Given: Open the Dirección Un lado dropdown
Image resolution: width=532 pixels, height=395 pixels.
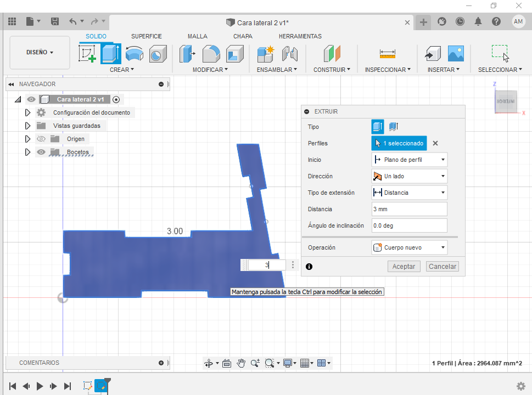Looking at the screenshot, I should [x=410, y=176].
